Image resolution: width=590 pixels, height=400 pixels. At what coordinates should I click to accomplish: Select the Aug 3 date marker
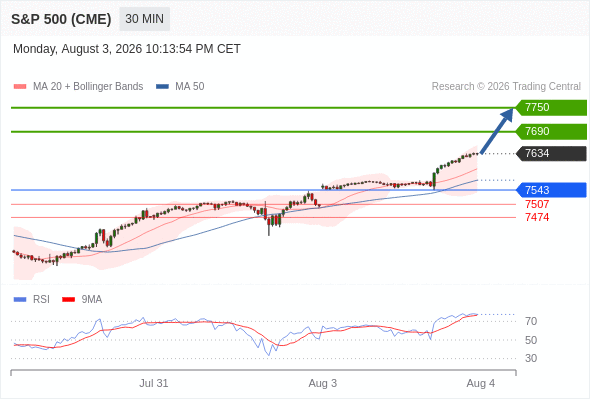(322, 383)
